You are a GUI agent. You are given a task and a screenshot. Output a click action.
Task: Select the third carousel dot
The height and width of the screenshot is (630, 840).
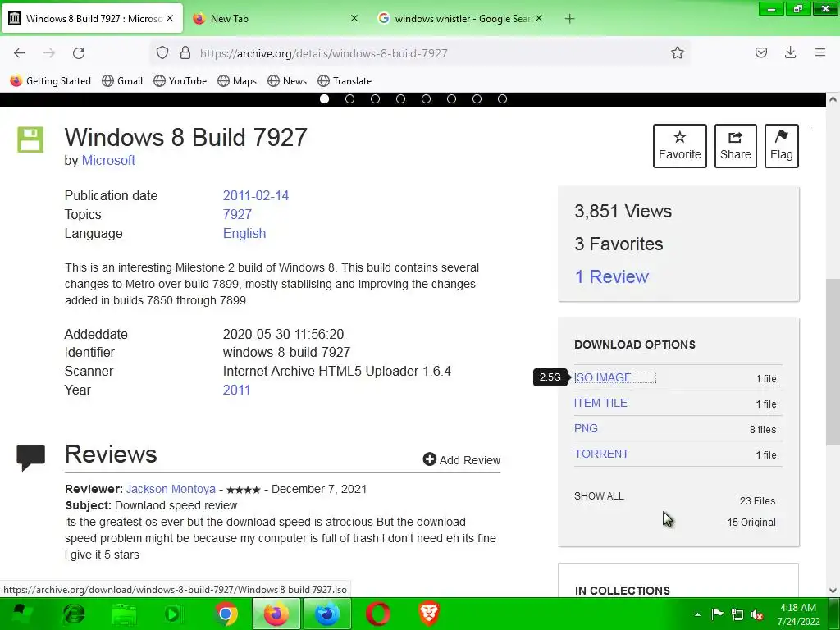(375, 99)
